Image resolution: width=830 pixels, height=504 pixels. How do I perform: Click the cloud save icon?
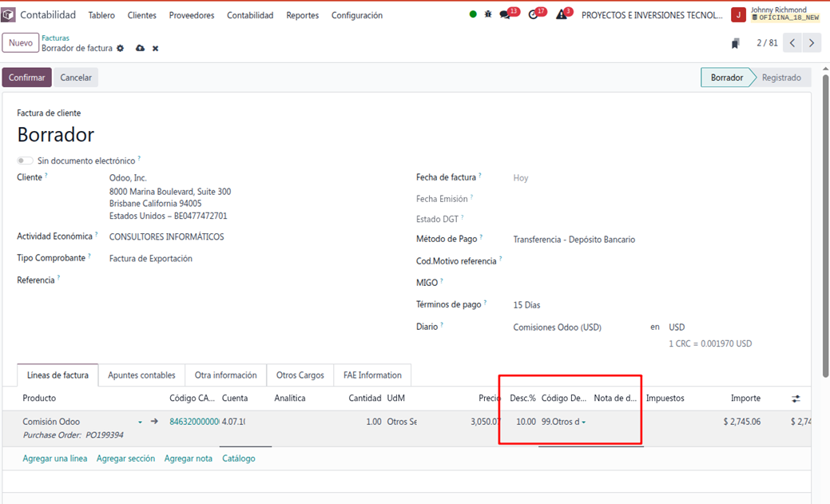(141, 49)
